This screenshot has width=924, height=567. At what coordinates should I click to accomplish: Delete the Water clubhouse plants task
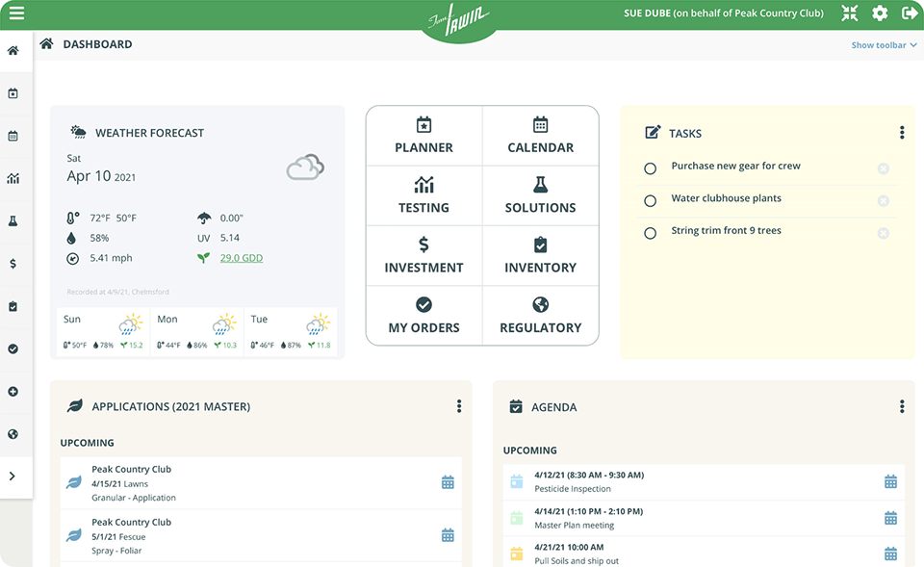click(x=883, y=201)
